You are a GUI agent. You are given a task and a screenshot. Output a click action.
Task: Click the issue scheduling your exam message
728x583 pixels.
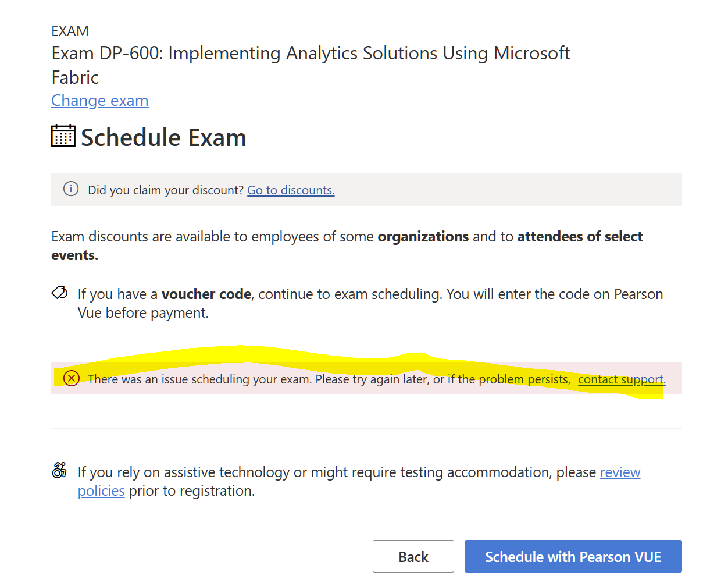click(329, 379)
